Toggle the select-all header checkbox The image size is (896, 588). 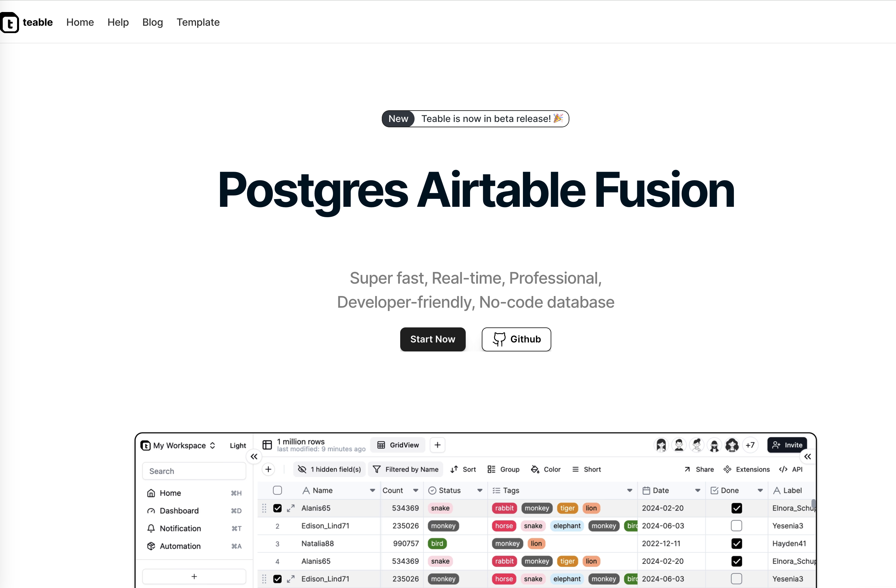coord(277,490)
